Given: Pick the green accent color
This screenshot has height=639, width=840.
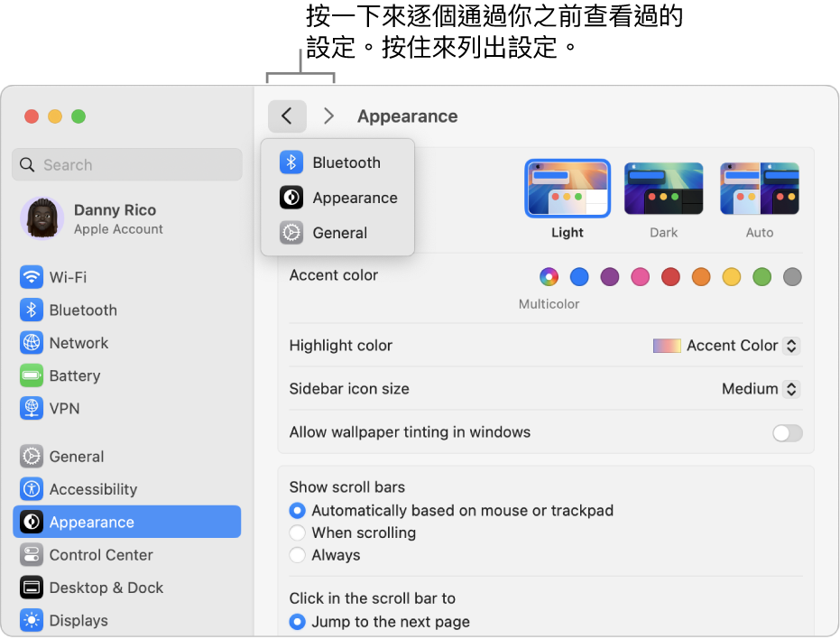Looking at the screenshot, I should point(762,276).
